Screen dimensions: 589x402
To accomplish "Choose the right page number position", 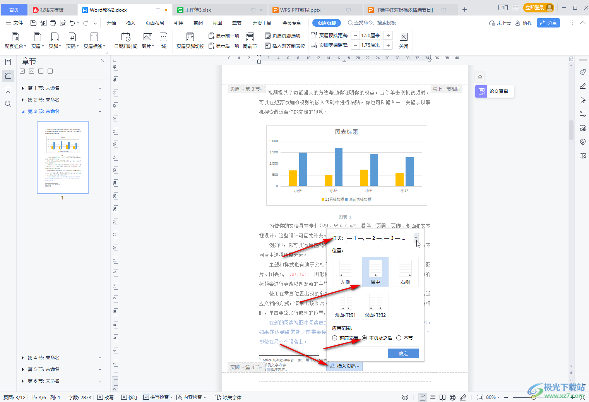I will pos(405,272).
